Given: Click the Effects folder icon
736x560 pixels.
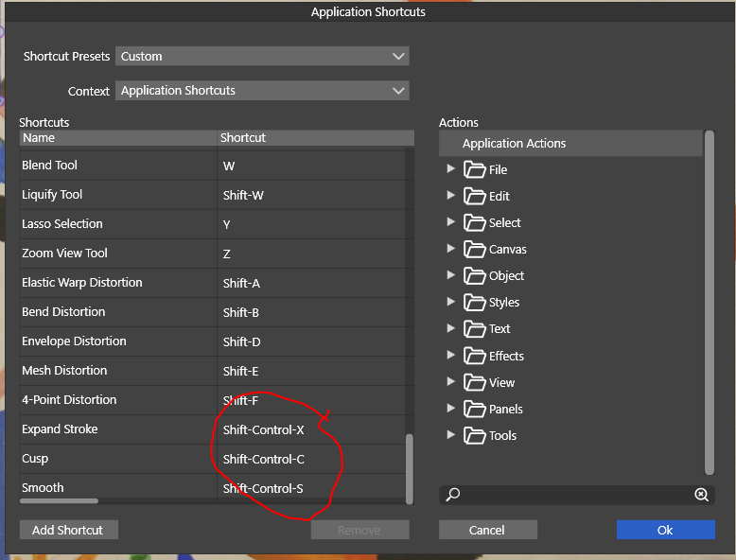Looking at the screenshot, I should coord(474,356).
